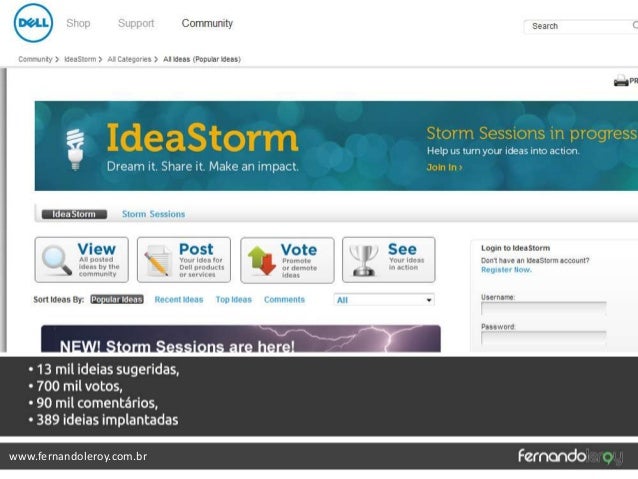This screenshot has width=638, height=479.
Task: Click the IdeaStorm light bulb icon
Action: click(75, 149)
